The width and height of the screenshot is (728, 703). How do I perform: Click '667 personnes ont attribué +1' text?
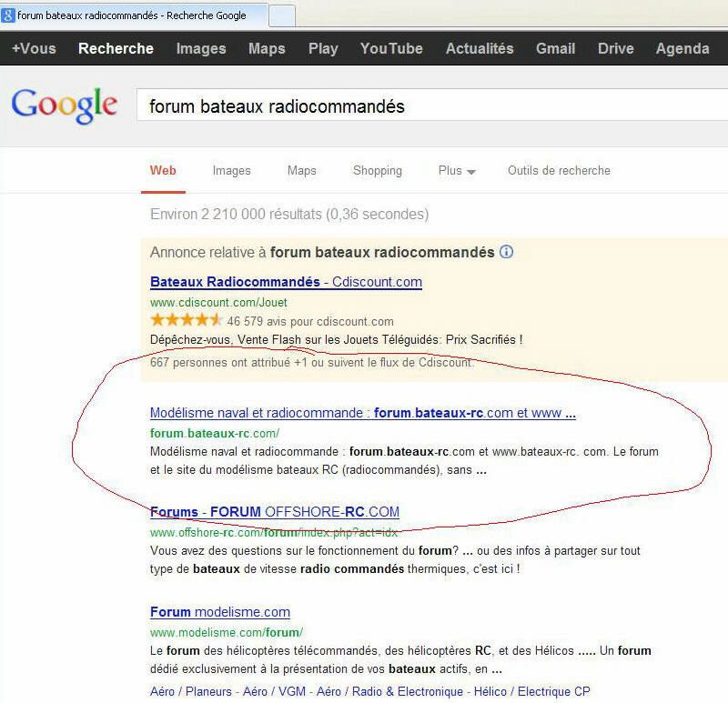pos(312,362)
